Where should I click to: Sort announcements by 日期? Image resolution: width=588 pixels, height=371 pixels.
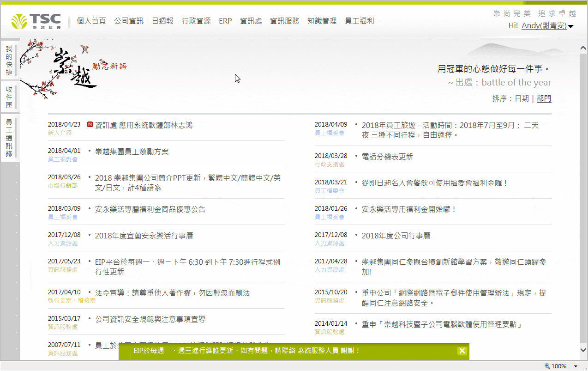(522, 98)
